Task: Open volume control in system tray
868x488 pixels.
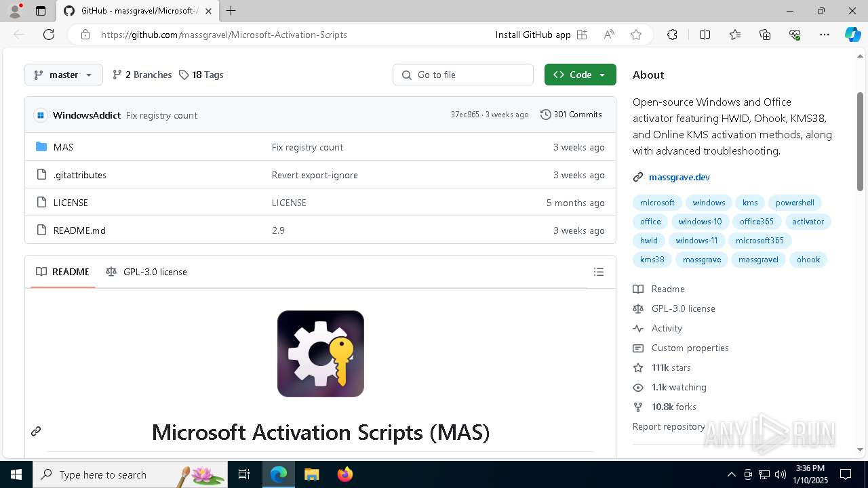Action: (781, 474)
